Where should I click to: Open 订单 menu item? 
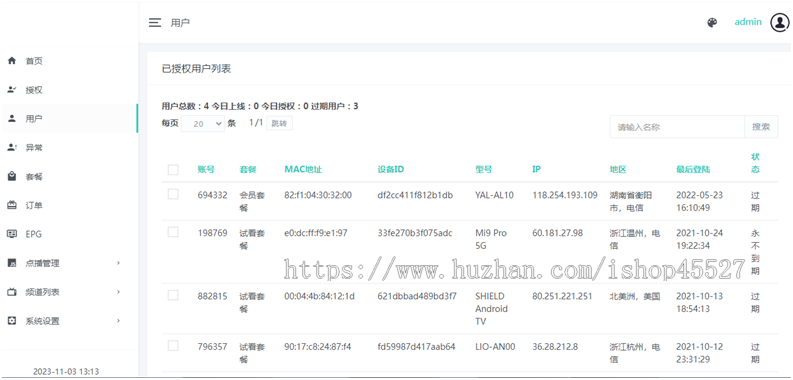[x=34, y=205]
